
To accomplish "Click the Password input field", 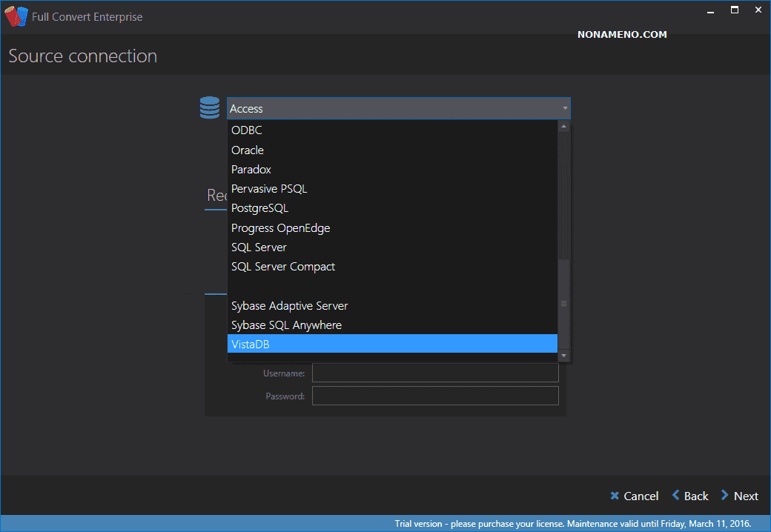I will click(x=435, y=396).
